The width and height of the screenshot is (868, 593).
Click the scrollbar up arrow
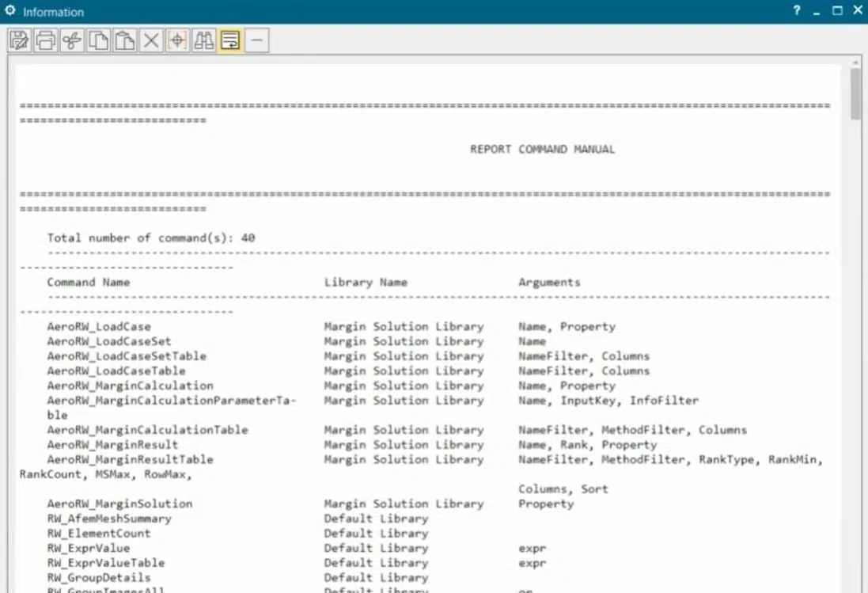pos(856,63)
